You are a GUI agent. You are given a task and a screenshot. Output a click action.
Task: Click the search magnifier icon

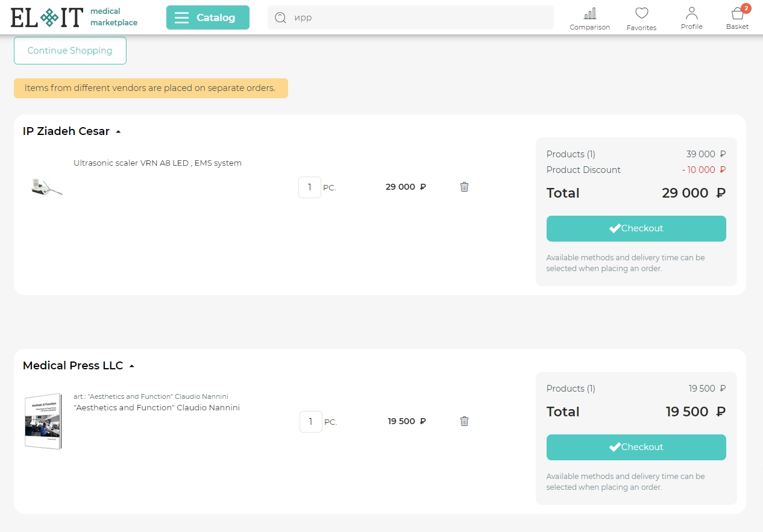point(280,17)
